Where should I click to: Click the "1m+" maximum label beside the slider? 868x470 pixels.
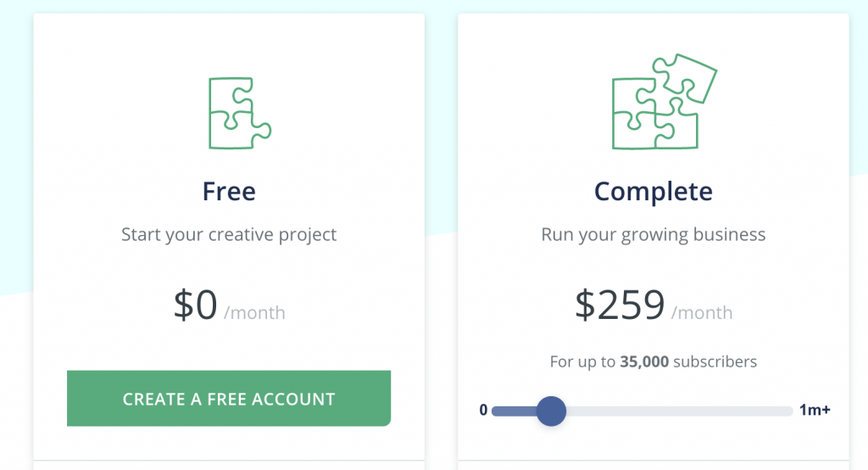pos(815,411)
